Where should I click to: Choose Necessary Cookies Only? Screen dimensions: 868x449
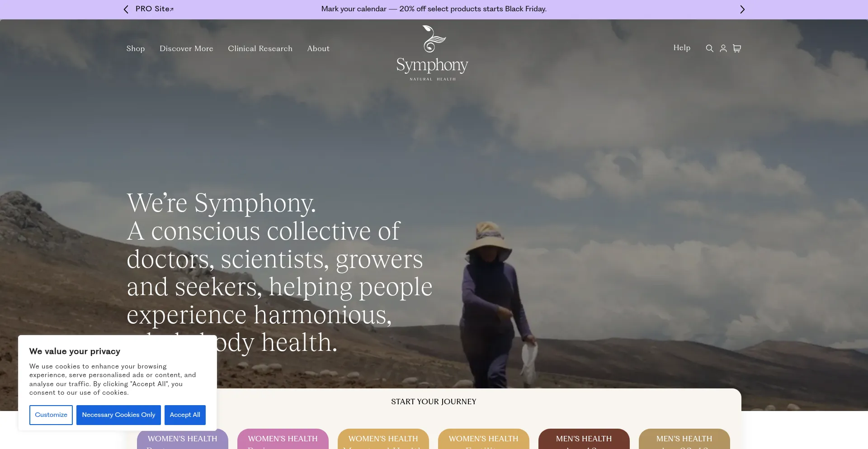[x=118, y=415]
